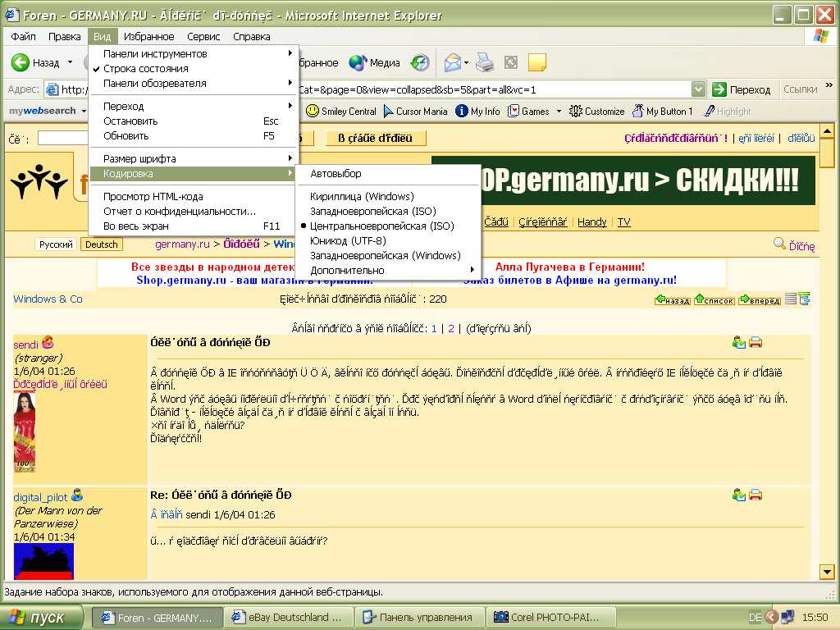This screenshot has width=840, height=630.
Task: Open the Windows & Co forum link
Action: [48, 299]
